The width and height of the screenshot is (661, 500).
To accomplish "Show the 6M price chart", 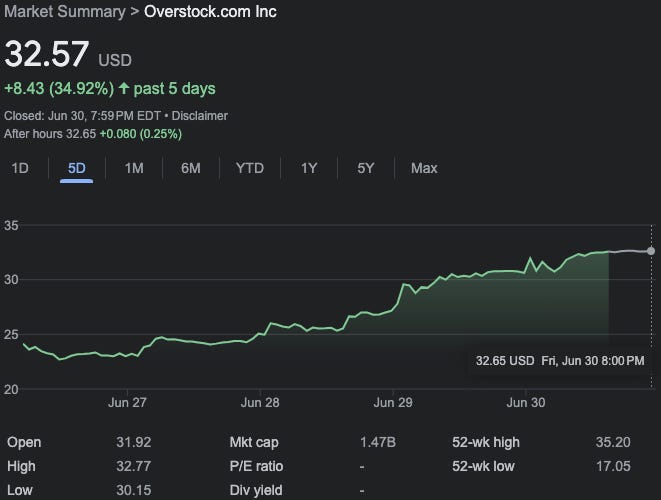I will click(x=191, y=168).
